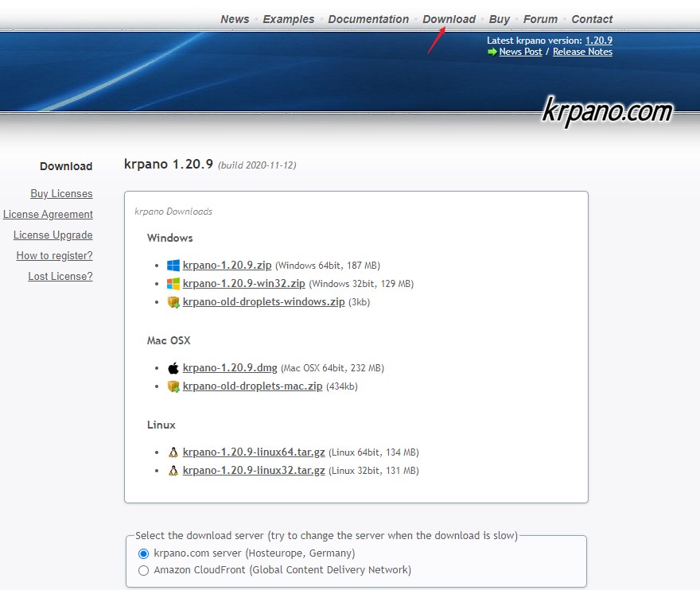The width and height of the screenshot is (700, 590).
Task: Click the Linux penguin icon for linux64 tarball
Action: point(173,452)
